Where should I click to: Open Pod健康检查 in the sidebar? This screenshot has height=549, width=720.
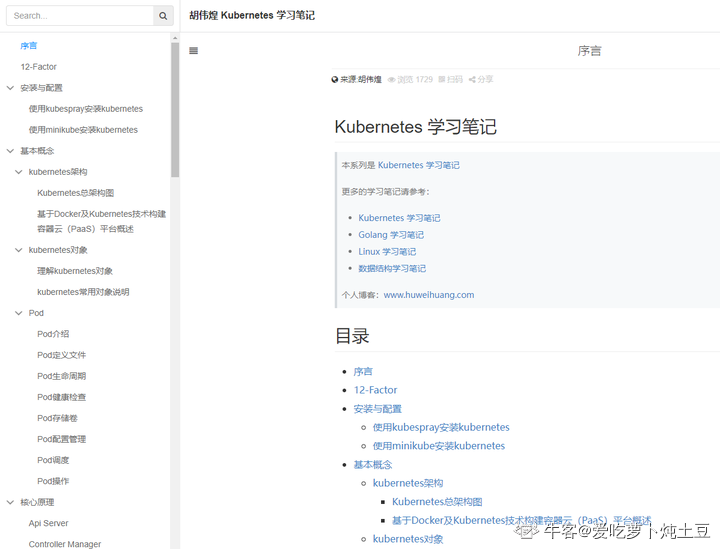62,397
